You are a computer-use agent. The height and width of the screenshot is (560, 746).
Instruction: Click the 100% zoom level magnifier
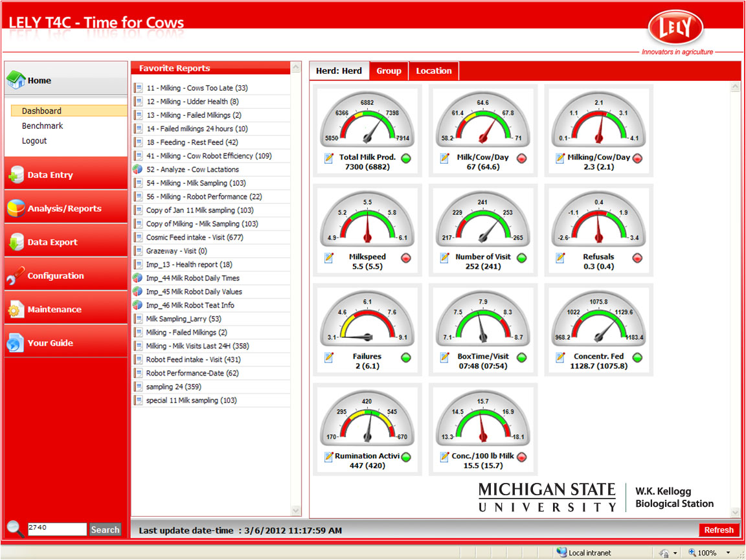tap(692, 552)
